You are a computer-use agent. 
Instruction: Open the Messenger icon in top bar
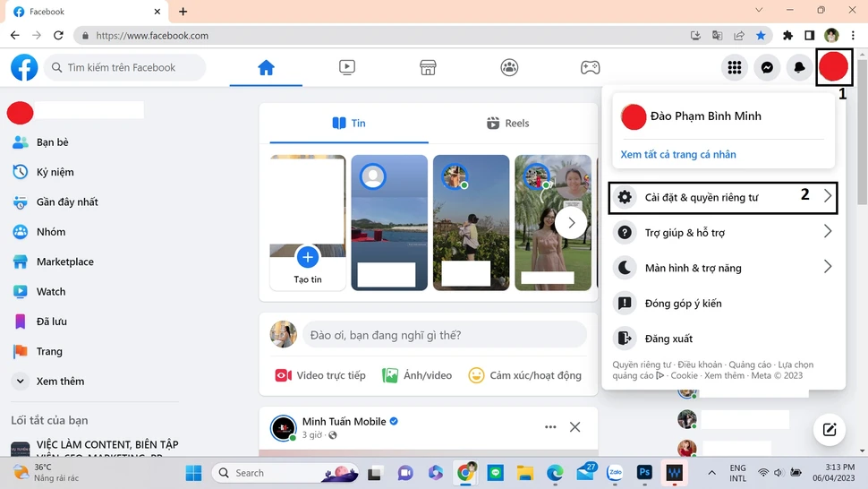coord(767,67)
